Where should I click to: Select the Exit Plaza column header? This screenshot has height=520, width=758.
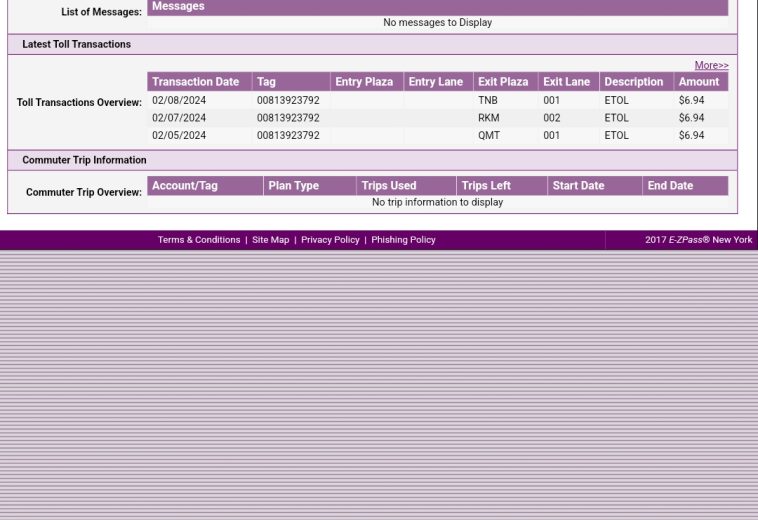503,82
